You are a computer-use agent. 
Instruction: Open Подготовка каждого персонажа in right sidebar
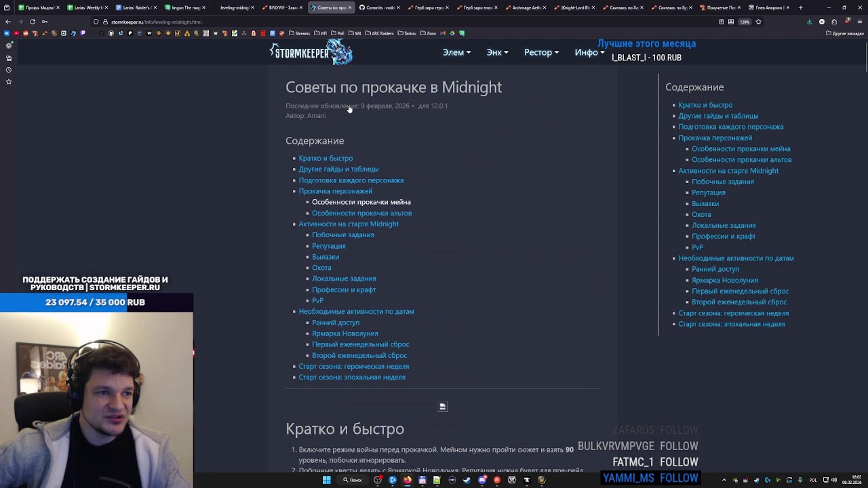[x=731, y=127]
